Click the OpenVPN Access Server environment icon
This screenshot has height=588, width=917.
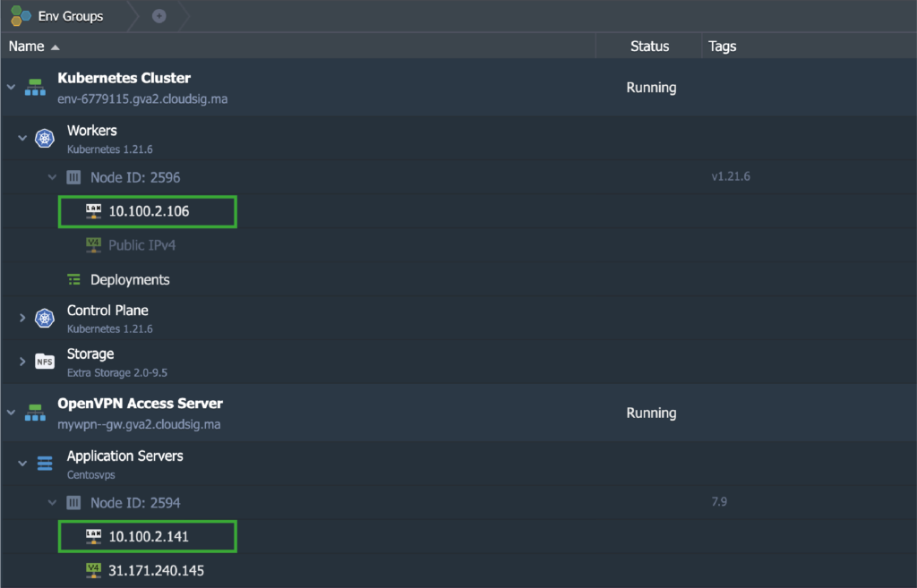pos(35,413)
